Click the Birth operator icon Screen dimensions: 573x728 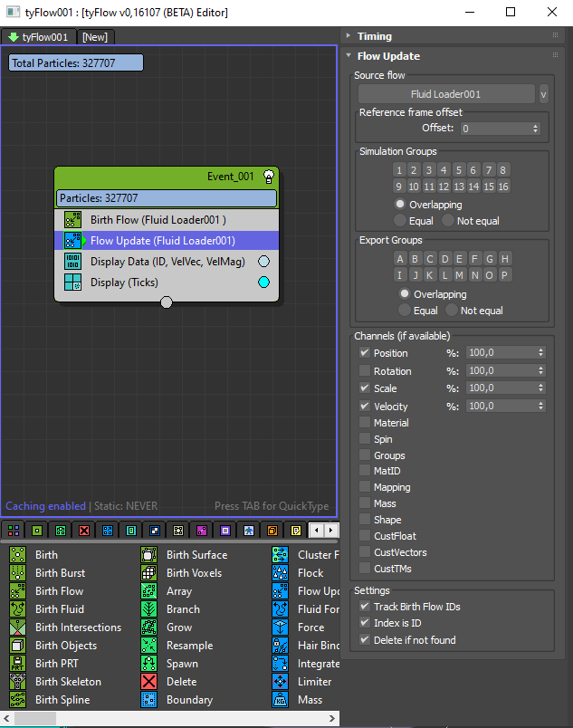pos(17,555)
